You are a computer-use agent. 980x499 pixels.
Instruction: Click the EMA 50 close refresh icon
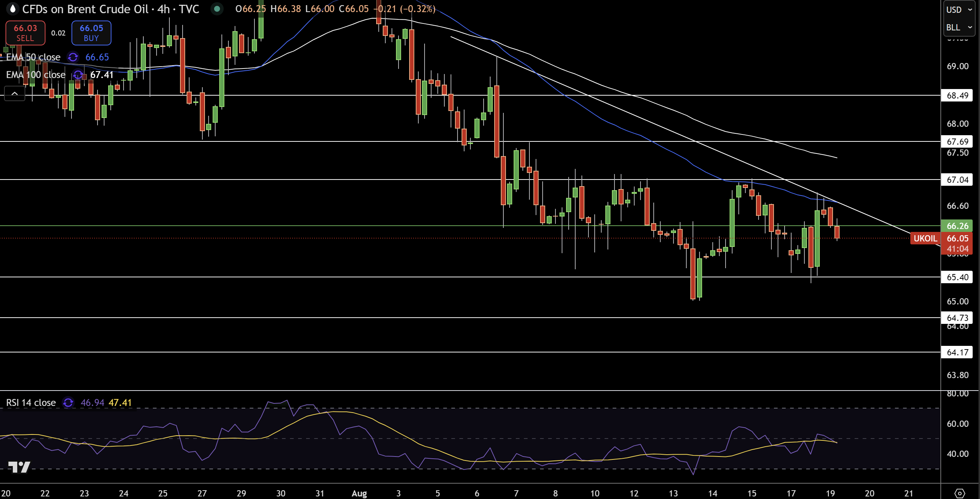[73, 57]
